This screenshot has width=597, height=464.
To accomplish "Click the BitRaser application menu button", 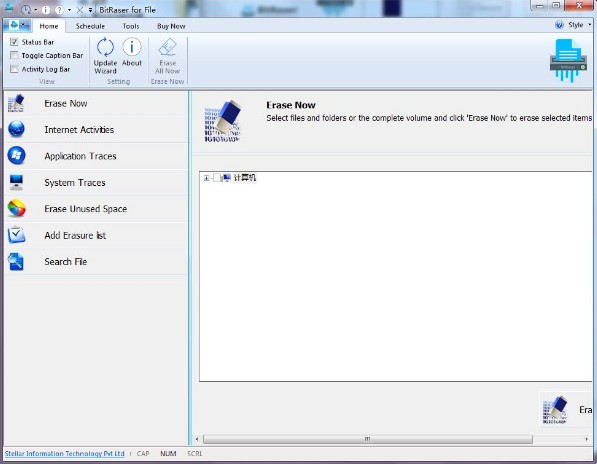I will (17, 26).
